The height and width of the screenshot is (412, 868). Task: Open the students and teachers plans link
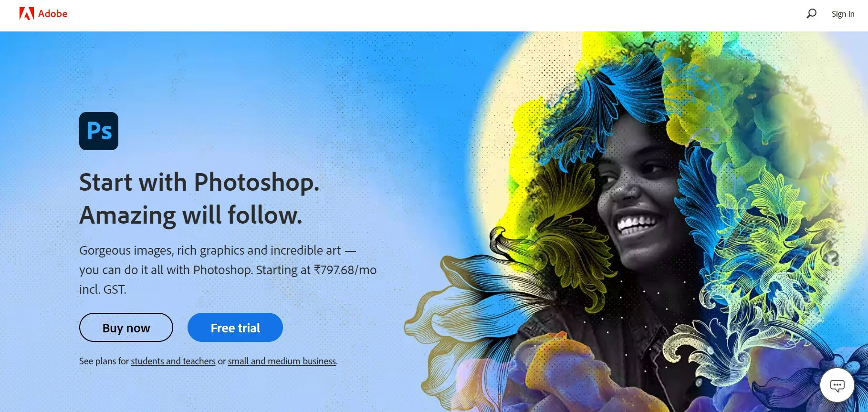pos(173,361)
